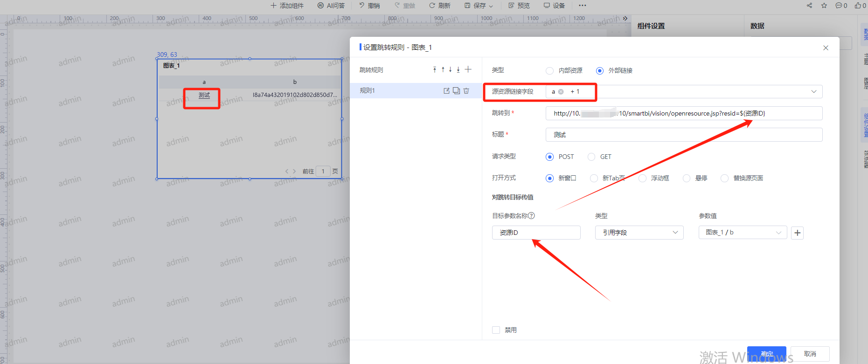The height and width of the screenshot is (364, 868).
Task: Click the 撤销 undo toolbar item
Action: pos(369,6)
